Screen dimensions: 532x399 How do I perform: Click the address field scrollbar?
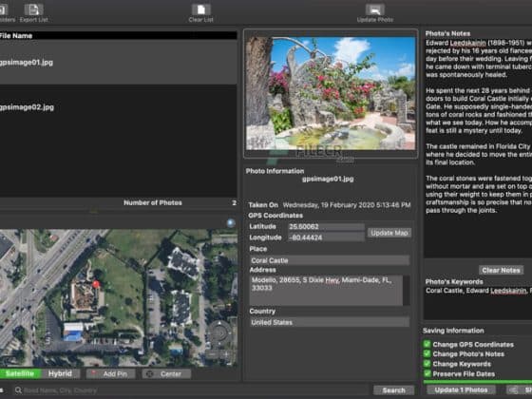coord(407,291)
